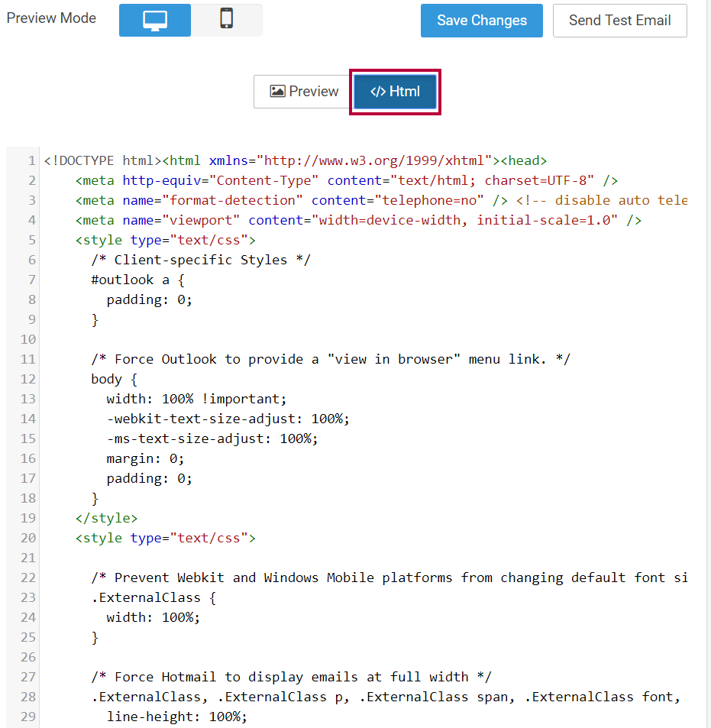Click line number 10 in the gutter

pyautogui.click(x=28, y=339)
